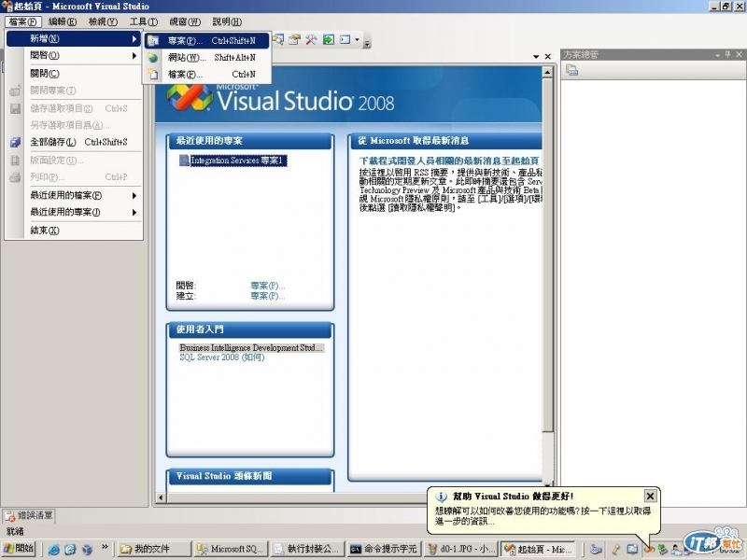The image size is (747, 560).
Task: Open the toolbar options overflow arrow
Action: (x=367, y=44)
